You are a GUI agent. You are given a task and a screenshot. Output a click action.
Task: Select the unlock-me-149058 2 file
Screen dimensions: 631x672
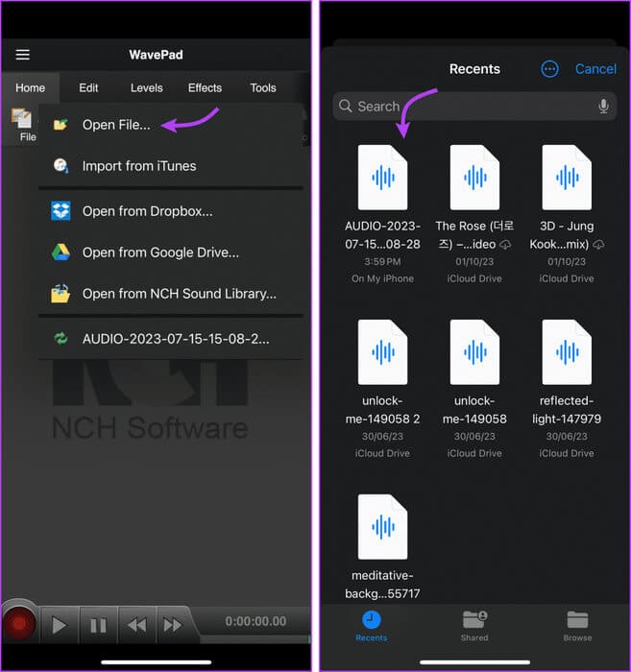coord(382,389)
